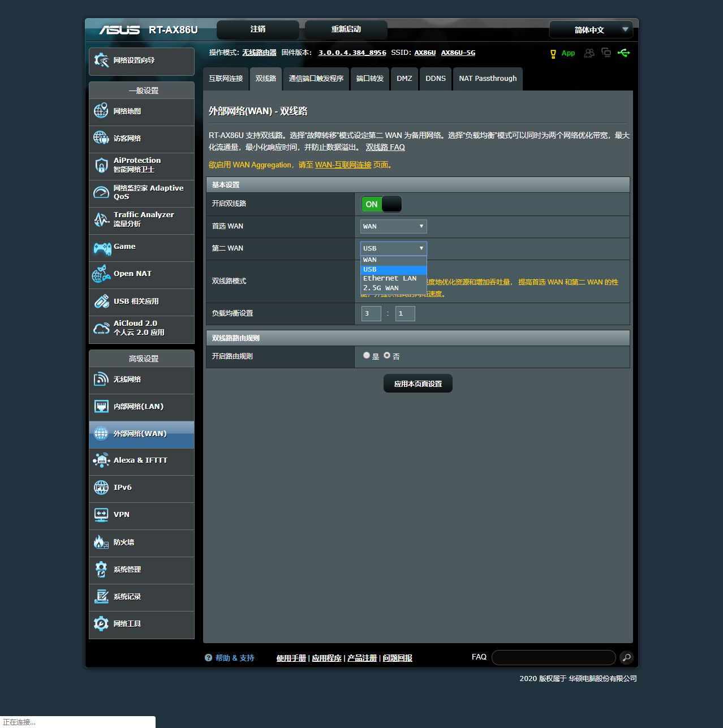The width and height of the screenshot is (723, 728).
Task: Open the primary WAN dropdown
Action: tap(393, 226)
